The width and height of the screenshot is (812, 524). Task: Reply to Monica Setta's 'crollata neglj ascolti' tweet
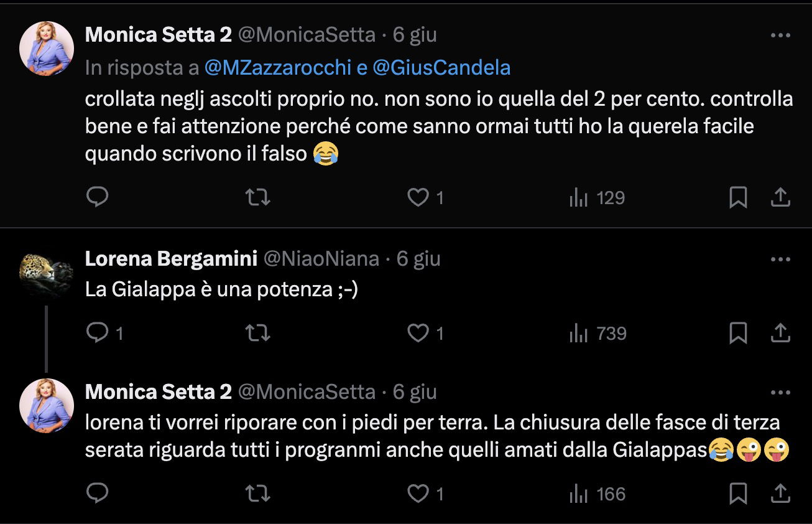click(97, 197)
